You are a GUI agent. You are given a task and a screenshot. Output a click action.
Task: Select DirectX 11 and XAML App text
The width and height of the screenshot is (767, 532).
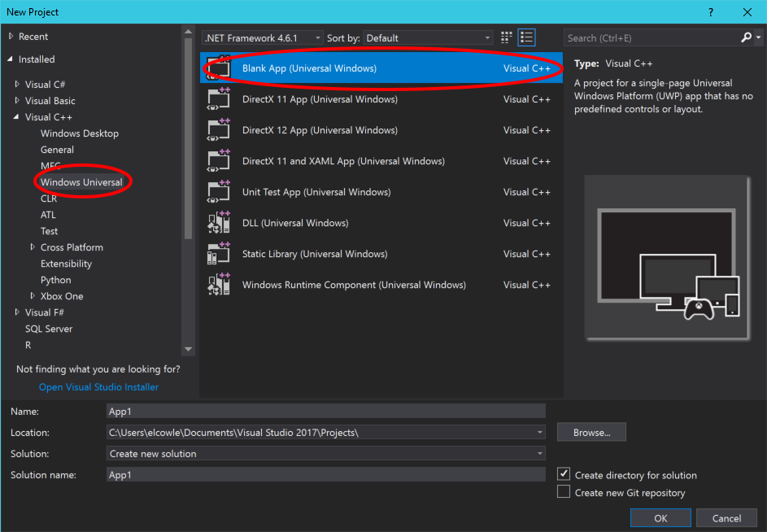(343, 160)
